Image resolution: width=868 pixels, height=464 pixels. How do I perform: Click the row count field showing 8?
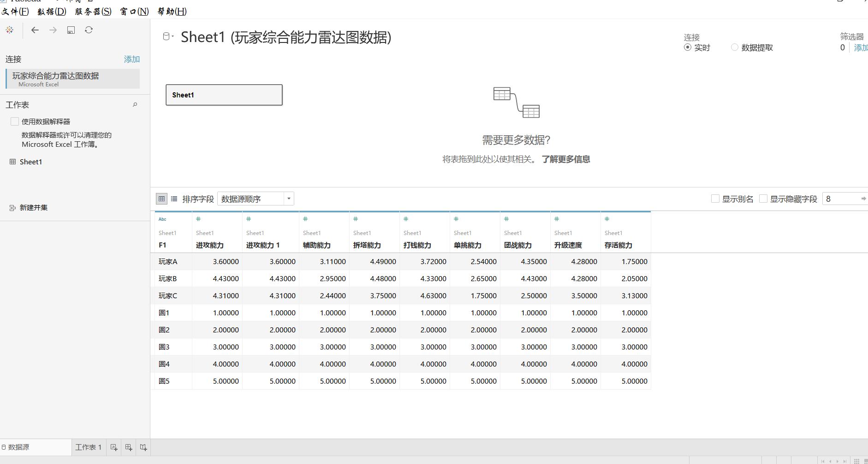pos(842,199)
